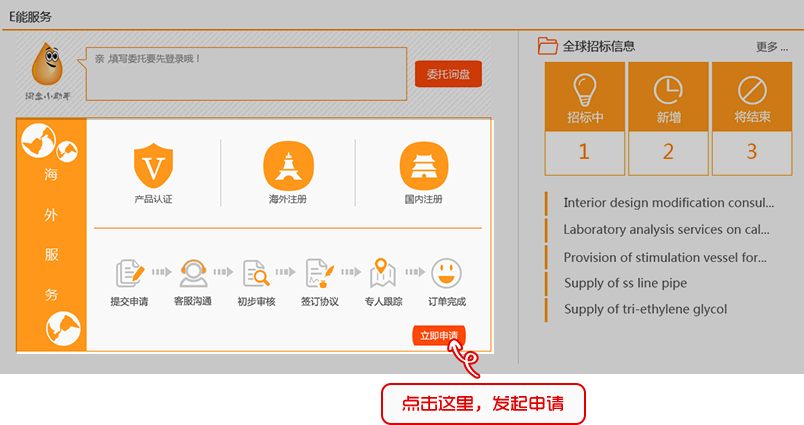Click the 立即申请 button

tap(439, 336)
